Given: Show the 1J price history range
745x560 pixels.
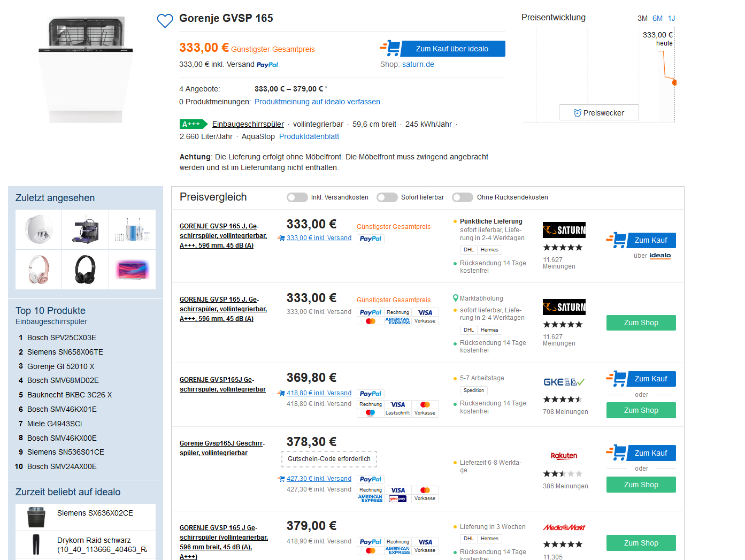Looking at the screenshot, I should click(671, 18).
